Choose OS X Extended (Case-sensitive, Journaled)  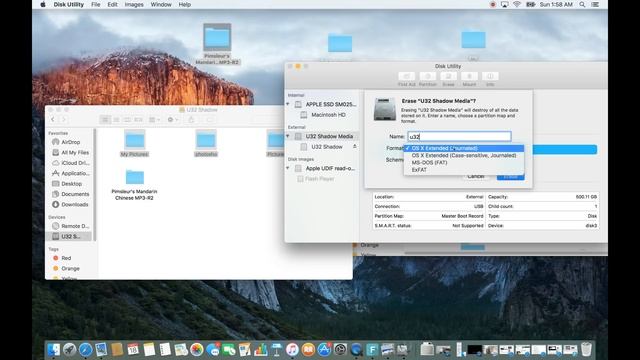coord(464,156)
